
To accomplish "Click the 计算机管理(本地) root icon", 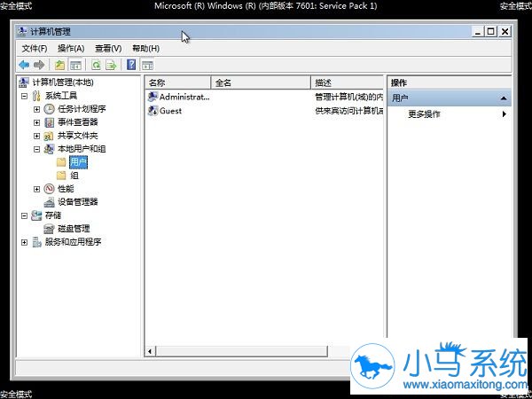I will click(x=23, y=82).
